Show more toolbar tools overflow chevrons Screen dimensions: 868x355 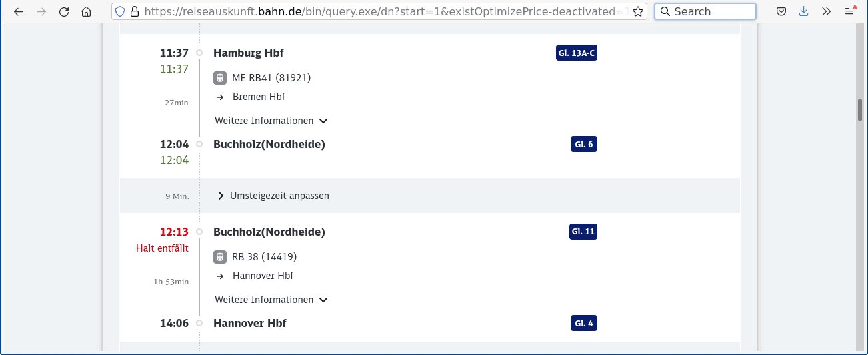pos(826,11)
